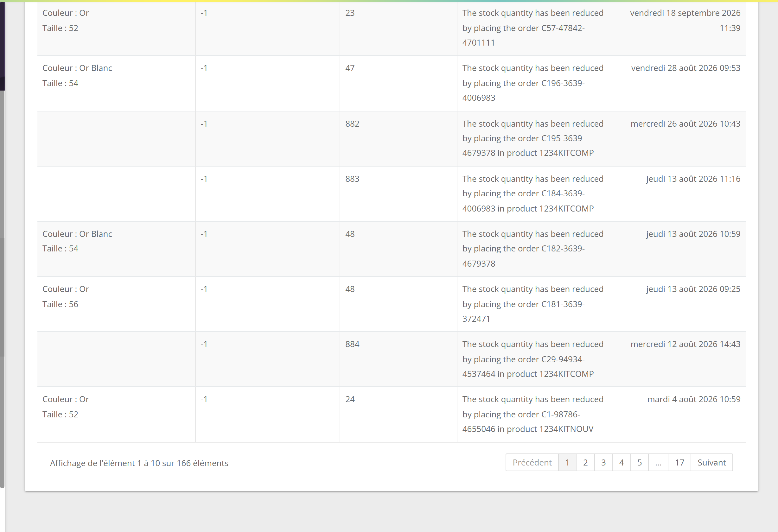This screenshot has height=532, width=778.
Task: Click the order C195-3639-4679378 description
Action: pyautogui.click(x=532, y=138)
